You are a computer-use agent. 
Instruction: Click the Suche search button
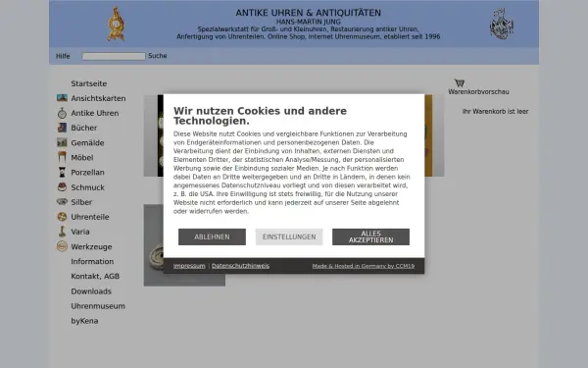[x=158, y=56]
